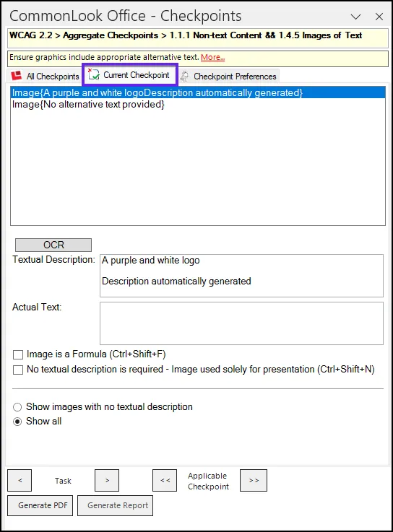This screenshot has height=532, width=393.
Task: Click the red All Checkpoints flag icon
Action: click(17, 76)
